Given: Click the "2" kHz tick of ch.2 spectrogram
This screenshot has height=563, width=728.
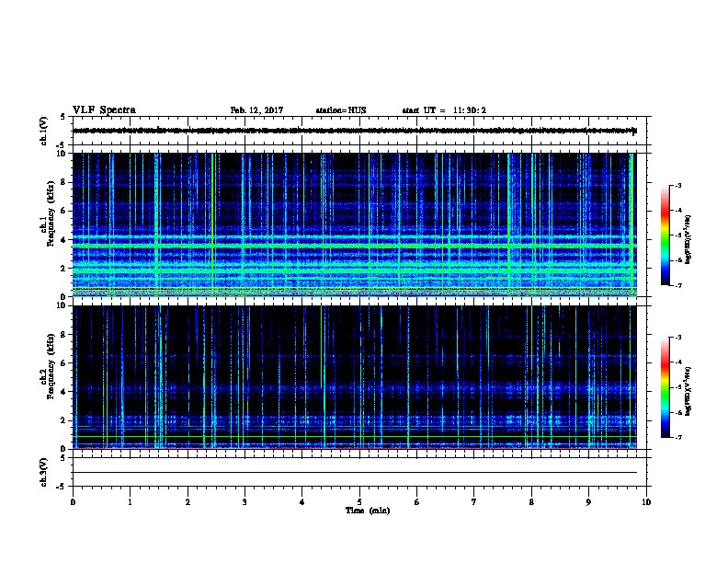Looking at the screenshot, I should coord(63,420).
